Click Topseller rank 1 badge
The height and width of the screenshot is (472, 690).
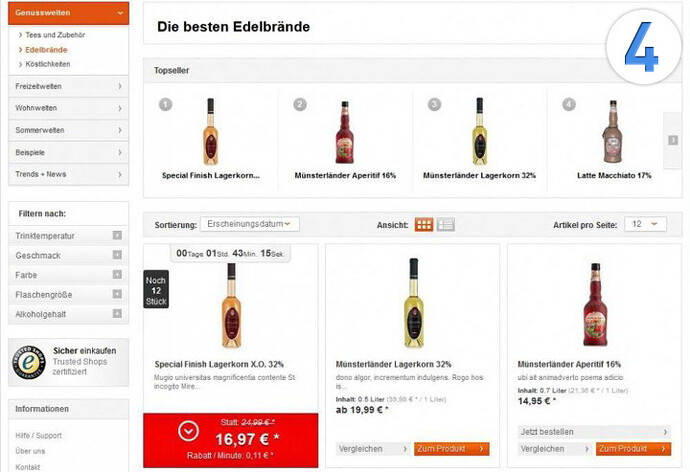click(165, 105)
